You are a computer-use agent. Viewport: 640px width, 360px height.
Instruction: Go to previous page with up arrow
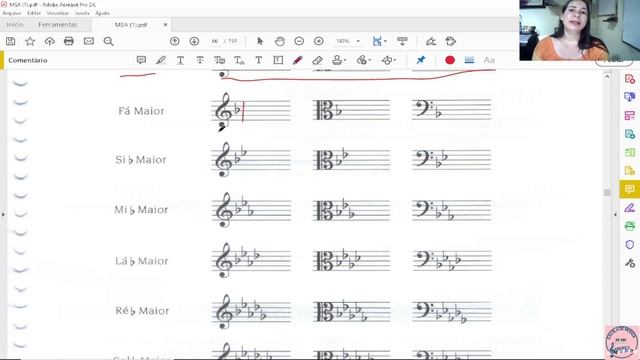[x=175, y=41]
